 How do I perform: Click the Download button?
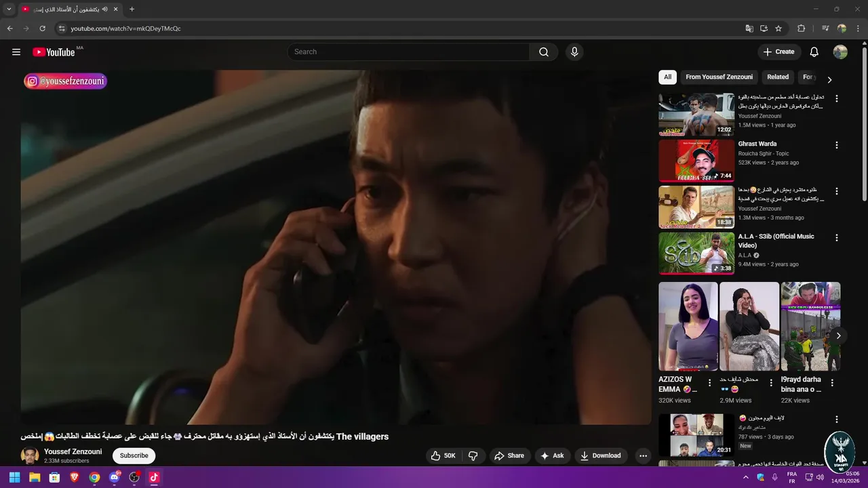(601, 455)
